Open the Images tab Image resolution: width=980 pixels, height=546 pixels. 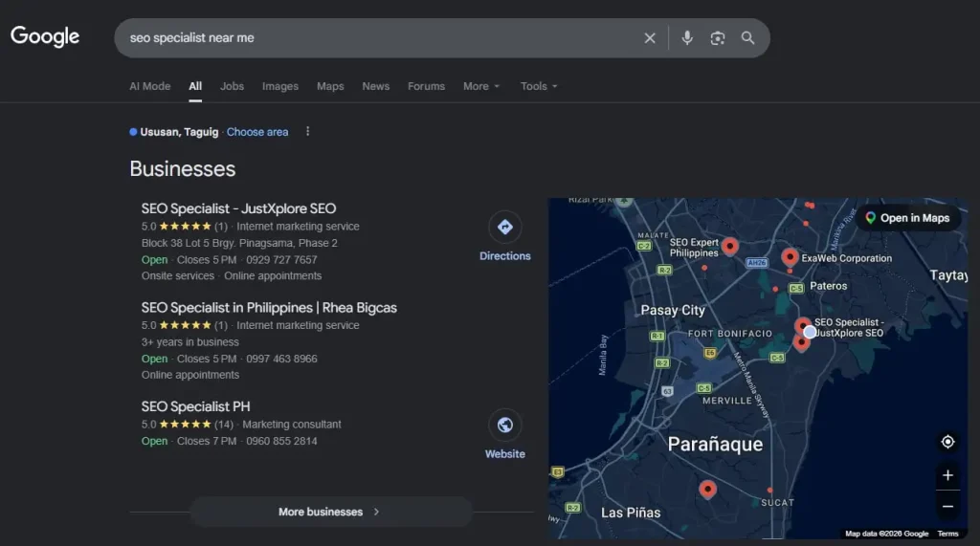280,86
